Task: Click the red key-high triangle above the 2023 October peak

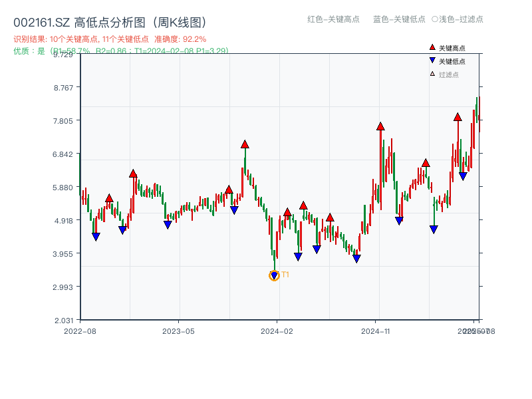Action: pyautogui.click(x=245, y=144)
